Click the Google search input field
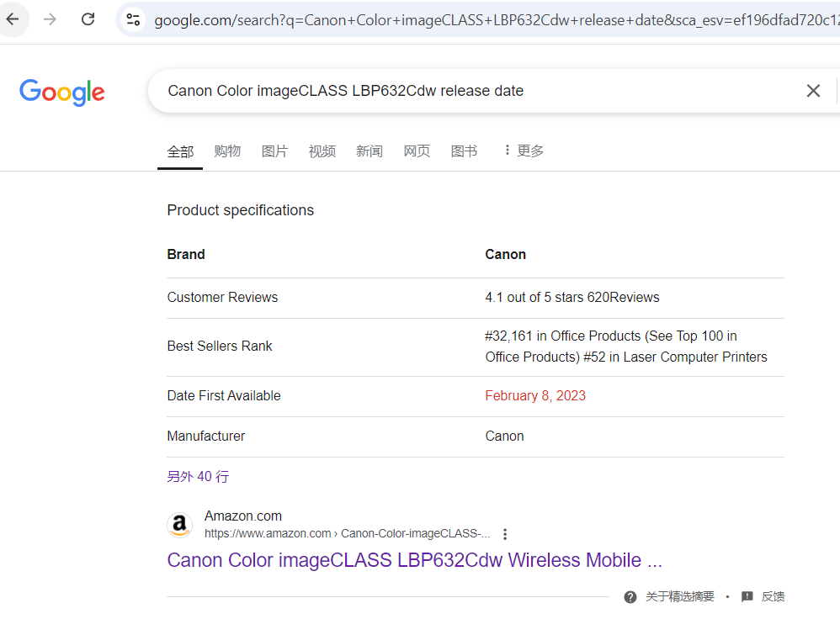The width and height of the screenshot is (840, 619). click(x=471, y=91)
